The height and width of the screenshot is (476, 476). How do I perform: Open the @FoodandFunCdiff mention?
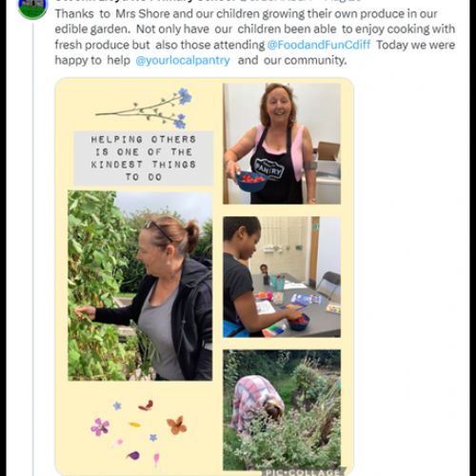coord(319,45)
